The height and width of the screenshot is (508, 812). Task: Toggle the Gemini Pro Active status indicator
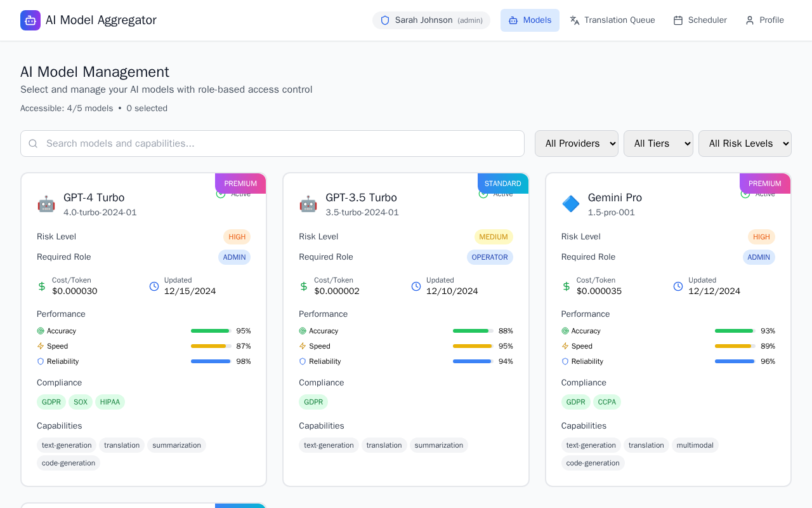tap(745, 194)
